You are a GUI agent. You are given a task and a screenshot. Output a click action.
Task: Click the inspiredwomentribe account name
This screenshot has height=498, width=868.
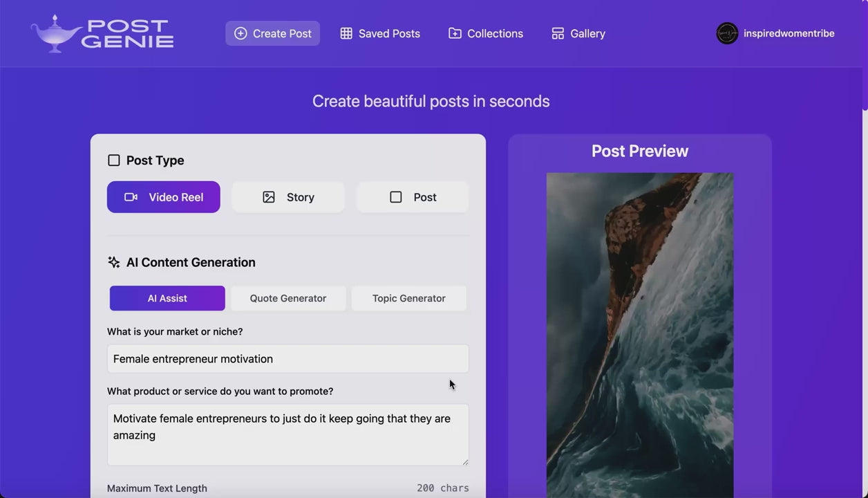point(789,33)
